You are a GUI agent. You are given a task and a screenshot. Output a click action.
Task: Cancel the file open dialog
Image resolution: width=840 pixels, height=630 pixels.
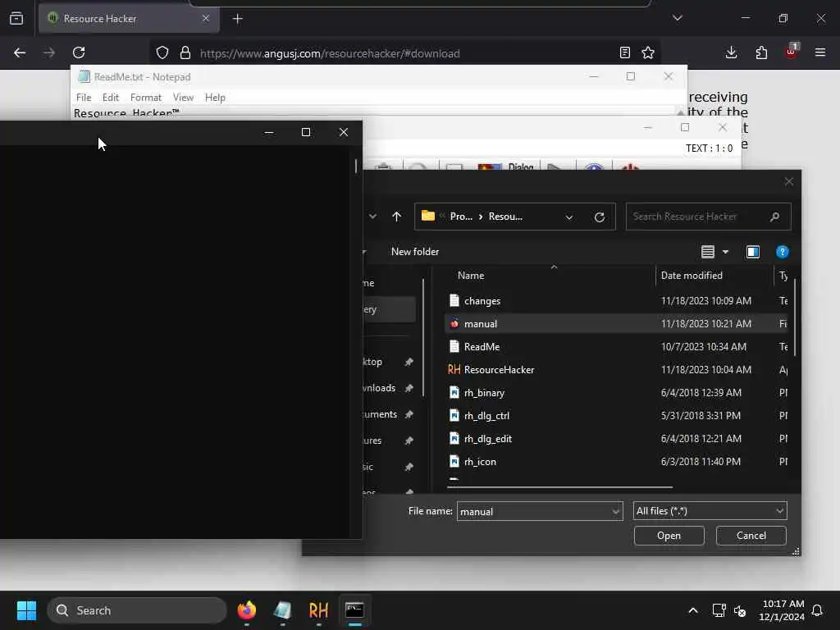(751, 536)
